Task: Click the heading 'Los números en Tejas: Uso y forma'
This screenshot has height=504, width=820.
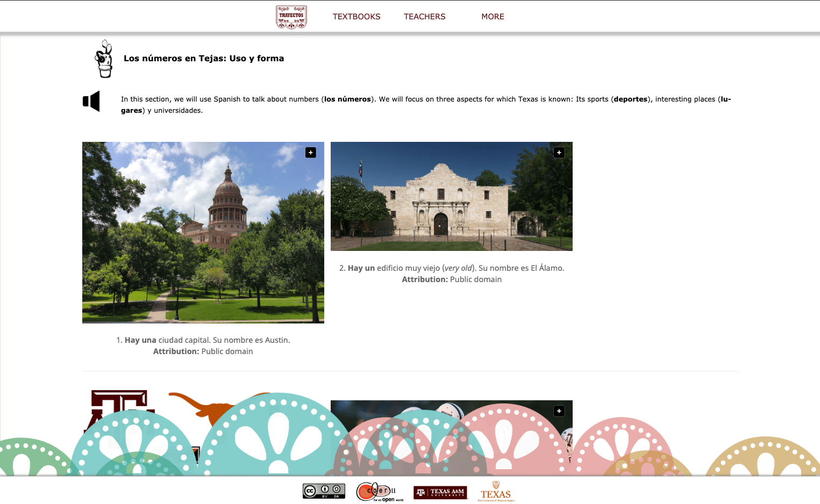Action: point(204,59)
